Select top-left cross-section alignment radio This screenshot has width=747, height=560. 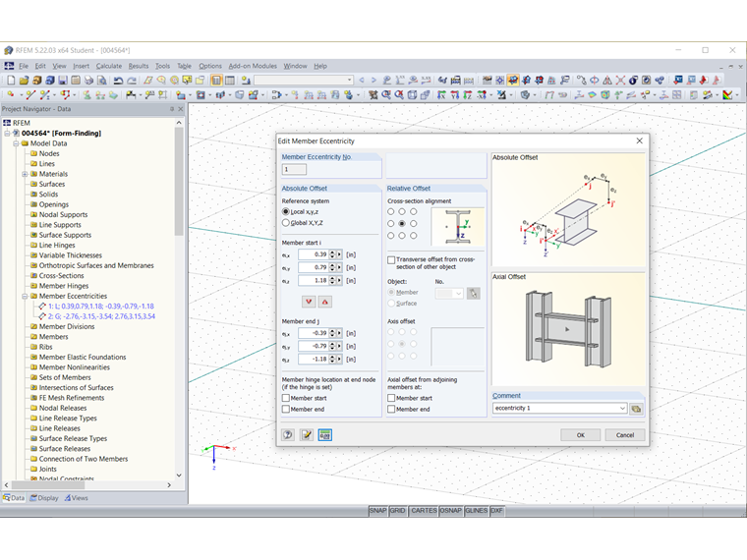coord(390,211)
